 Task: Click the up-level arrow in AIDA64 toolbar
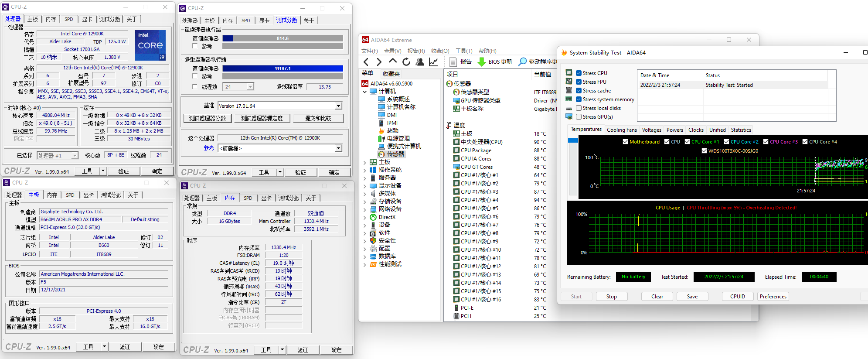click(393, 62)
